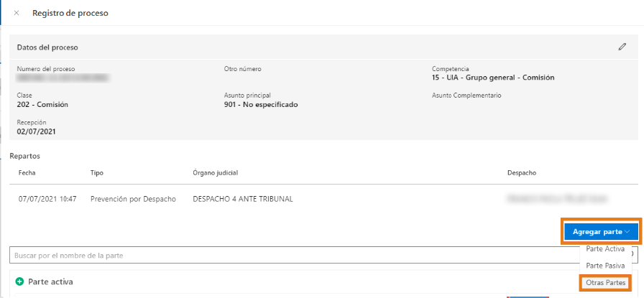Select the 07/07/2021 10:47 date cell
The height and width of the screenshot is (298, 644).
pos(47,199)
